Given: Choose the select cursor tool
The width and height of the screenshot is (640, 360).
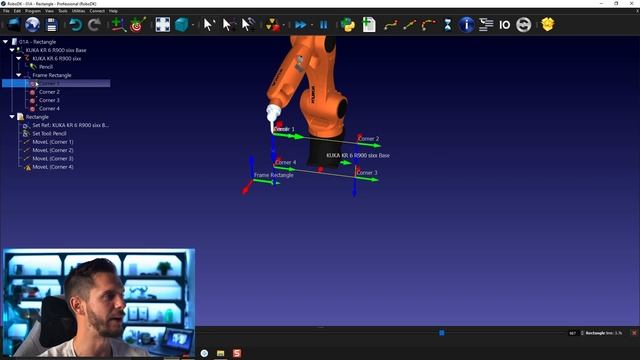Looking at the screenshot, I should click(208, 25).
